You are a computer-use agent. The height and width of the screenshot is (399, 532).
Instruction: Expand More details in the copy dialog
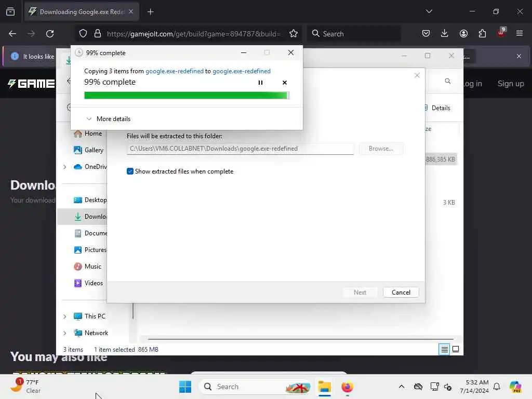tap(109, 119)
